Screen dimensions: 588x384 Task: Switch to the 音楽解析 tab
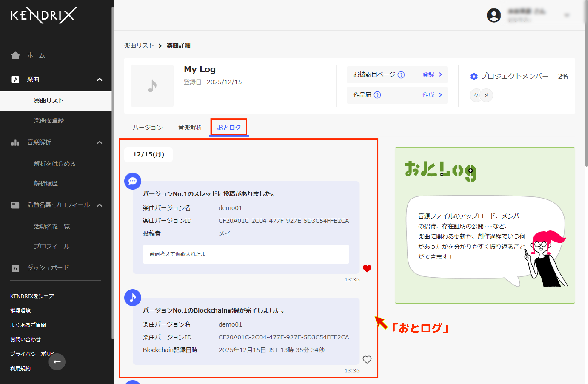pyautogui.click(x=190, y=127)
